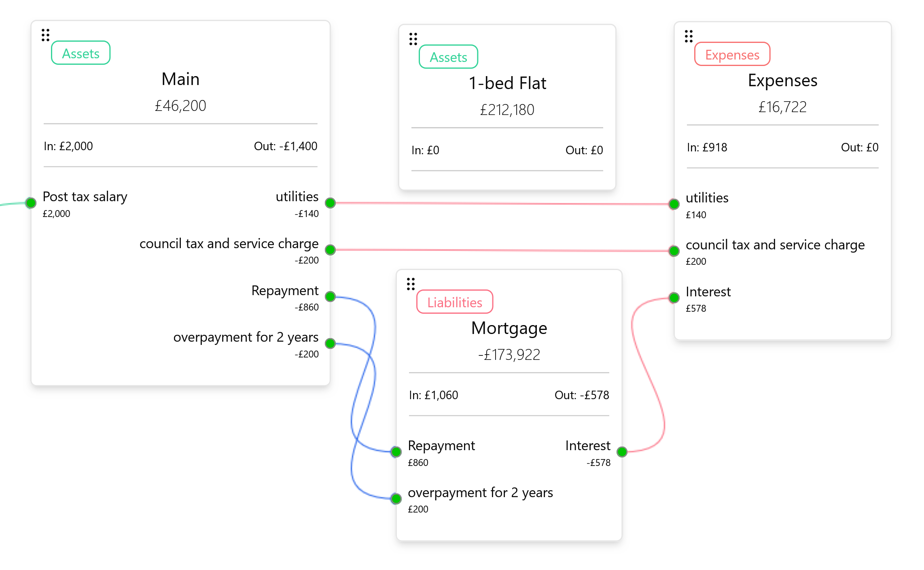
Task: Select Mortgage's Repayment input port
Action: [x=396, y=452]
